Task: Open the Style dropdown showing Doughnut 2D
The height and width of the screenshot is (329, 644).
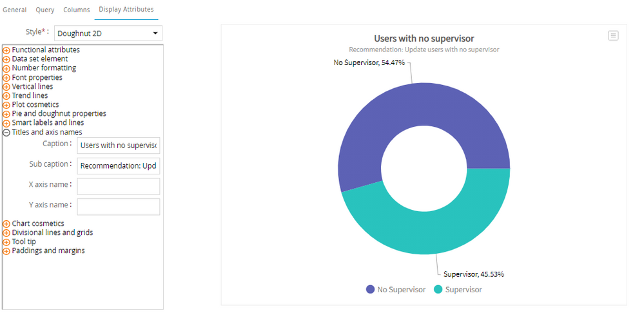Action: point(108,33)
